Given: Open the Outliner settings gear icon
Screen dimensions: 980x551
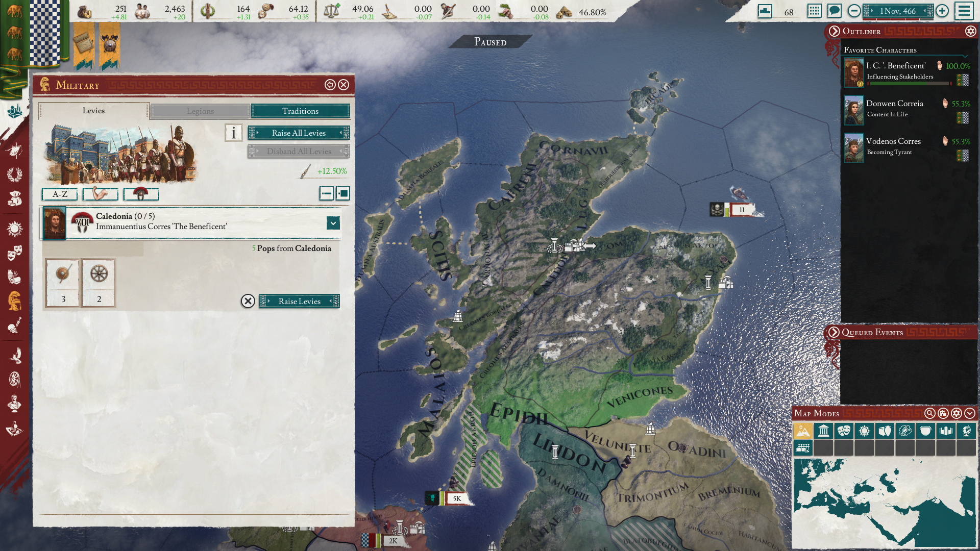Looking at the screenshot, I should [x=970, y=31].
